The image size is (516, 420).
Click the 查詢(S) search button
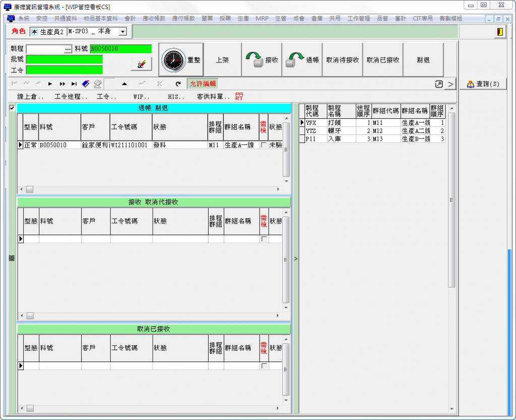(483, 84)
